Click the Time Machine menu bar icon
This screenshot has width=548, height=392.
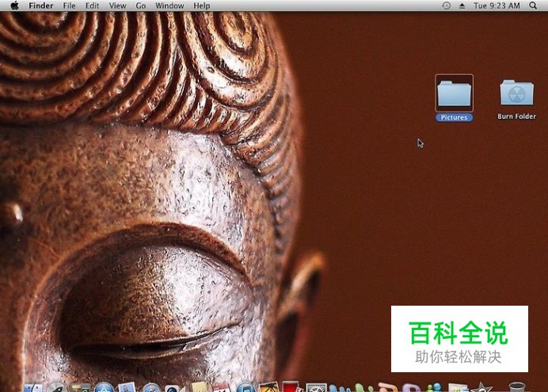[x=446, y=6]
